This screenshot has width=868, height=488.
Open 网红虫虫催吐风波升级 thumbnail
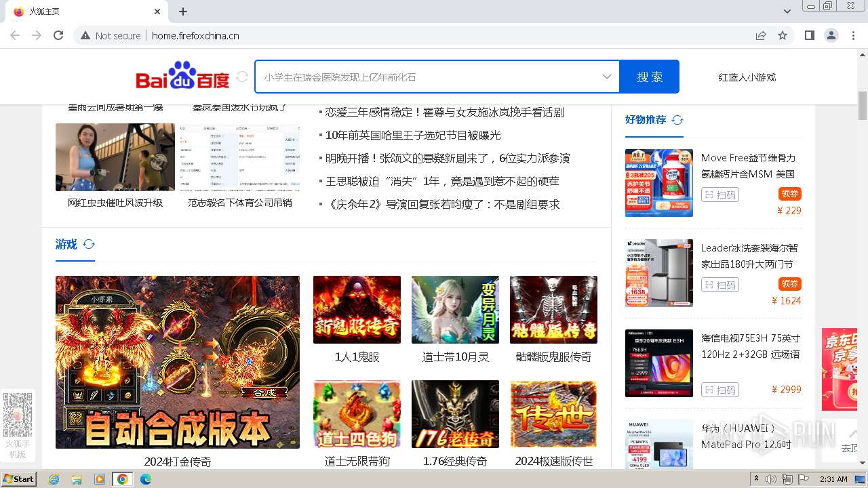[x=115, y=157]
